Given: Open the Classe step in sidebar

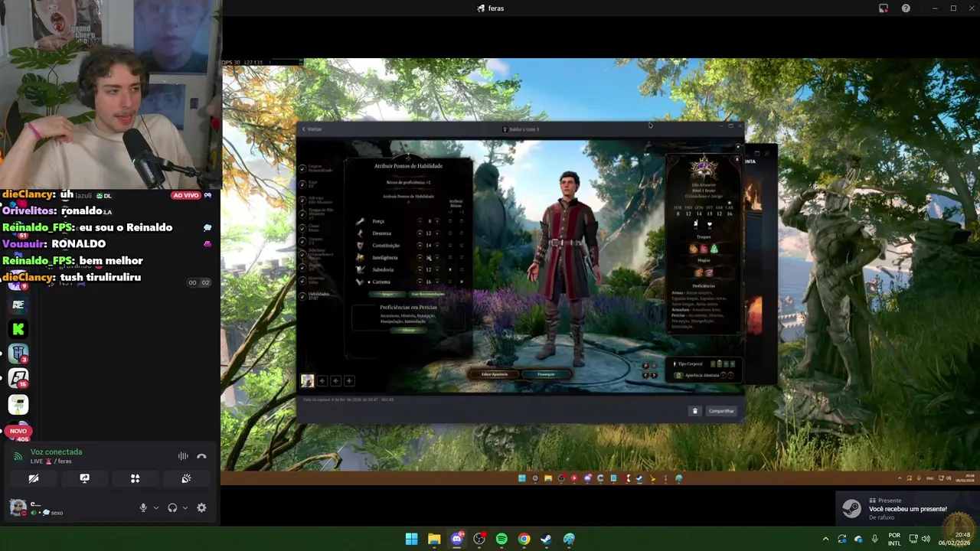Looking at the screenshot, I should [x=311, y=228].
